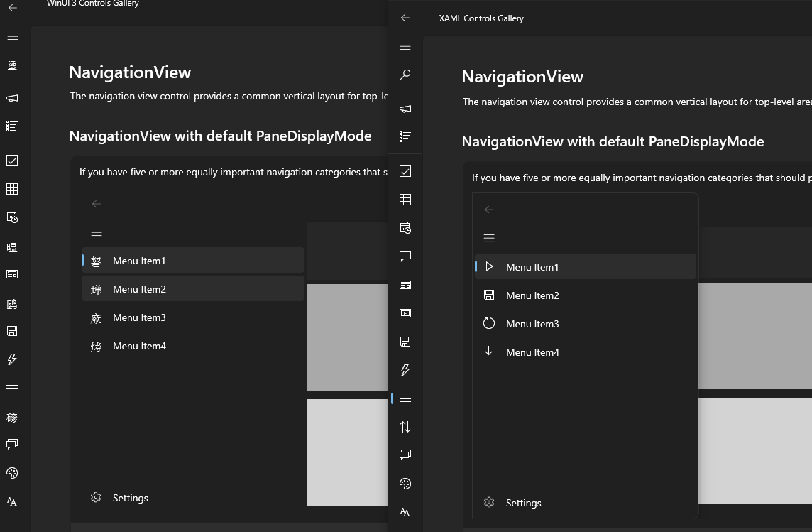Toggle hamburger menu in XAML Controls Gallery sidebar
812x532 pixels.
[x=405, y=46]
